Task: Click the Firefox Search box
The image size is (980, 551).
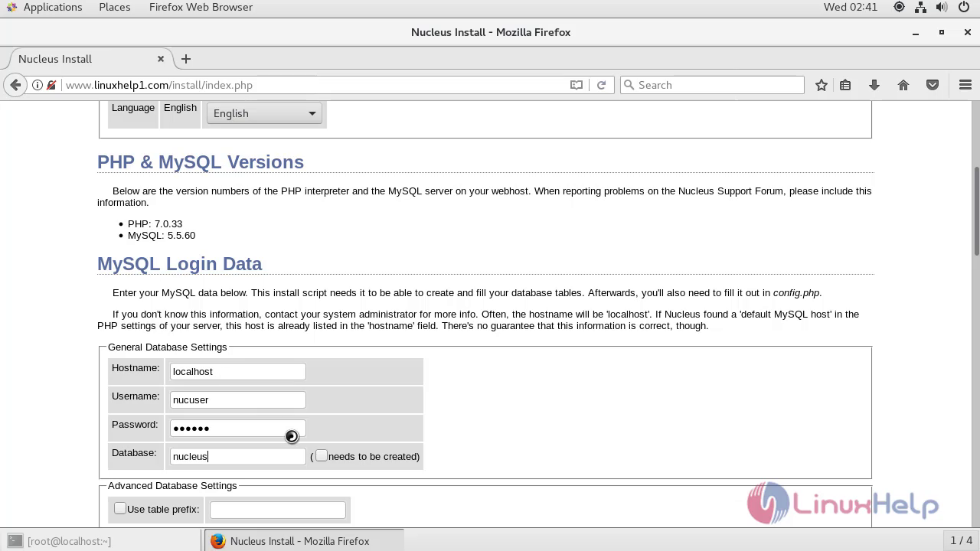Action: (712, 85)
